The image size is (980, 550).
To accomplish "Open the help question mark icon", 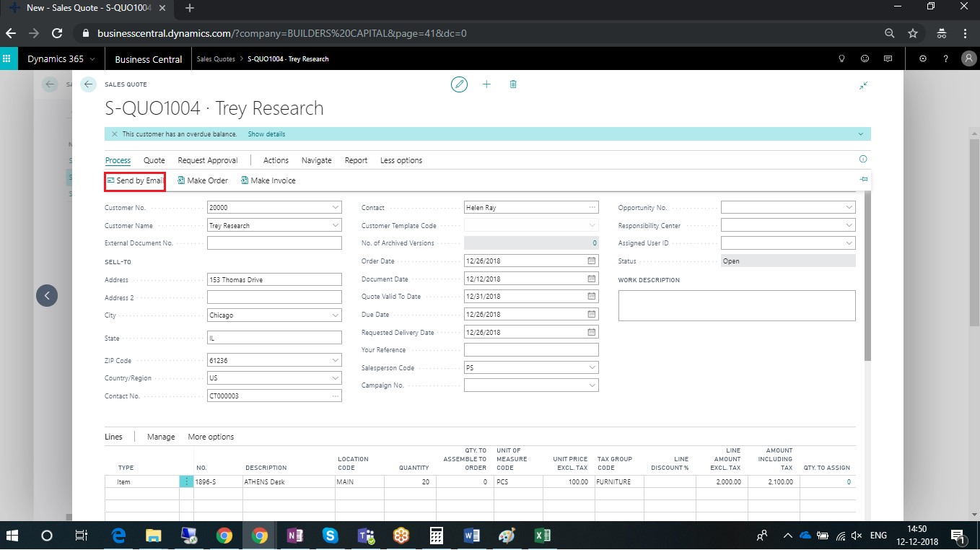I will coord(945,59).
